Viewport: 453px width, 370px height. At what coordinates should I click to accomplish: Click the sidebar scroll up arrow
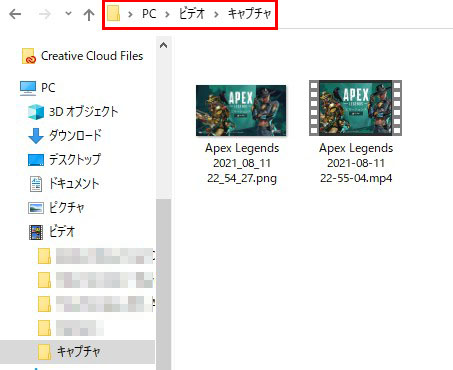(x=163, y=45)
